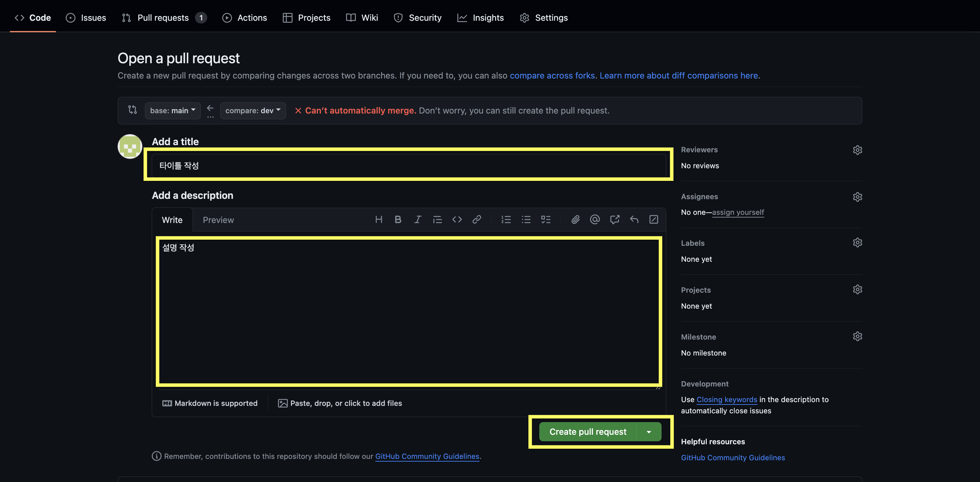
Task: Open Labels gear settings
Action: 857,242
